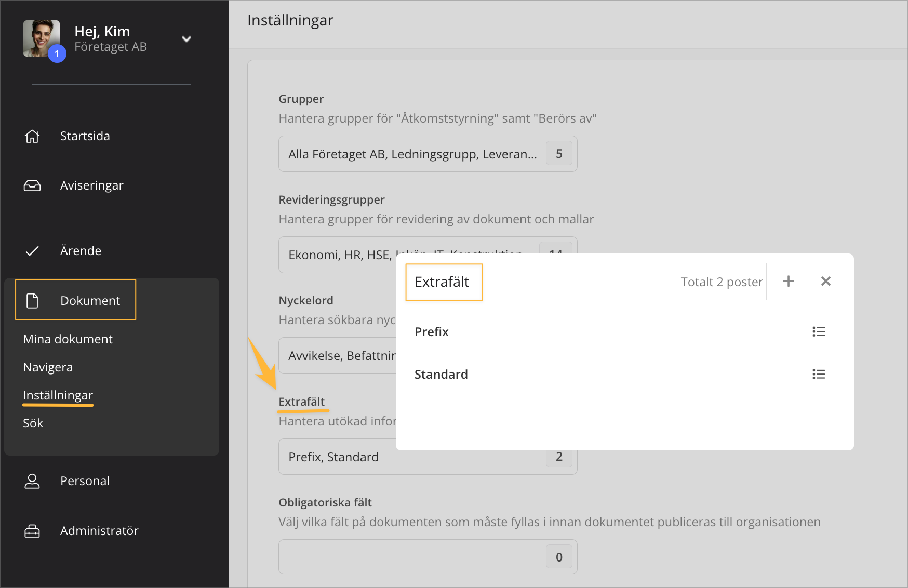Add a new Extrafält post with plus

tap(789, 281)
